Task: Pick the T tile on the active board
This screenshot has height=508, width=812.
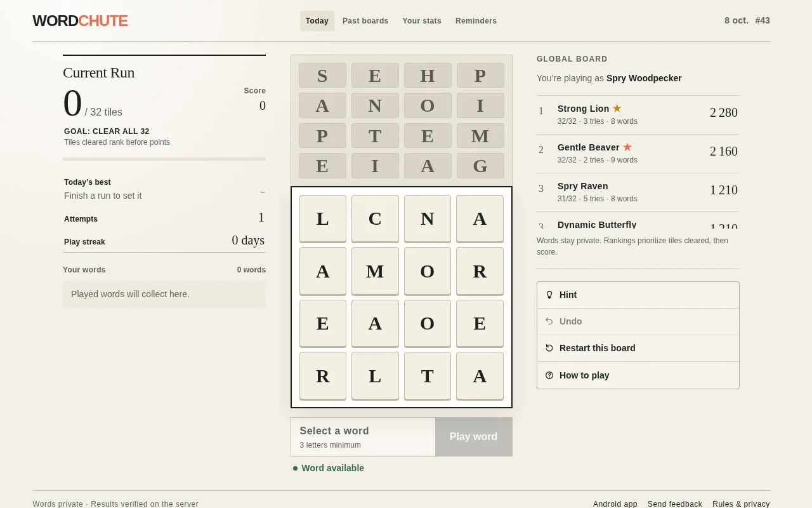Action: 428,376
